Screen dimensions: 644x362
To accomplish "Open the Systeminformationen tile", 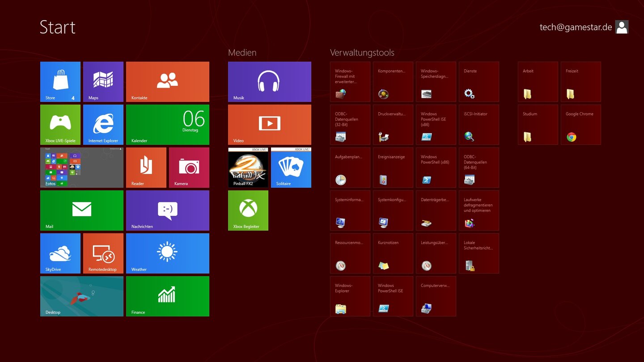I will coord(350,210).
